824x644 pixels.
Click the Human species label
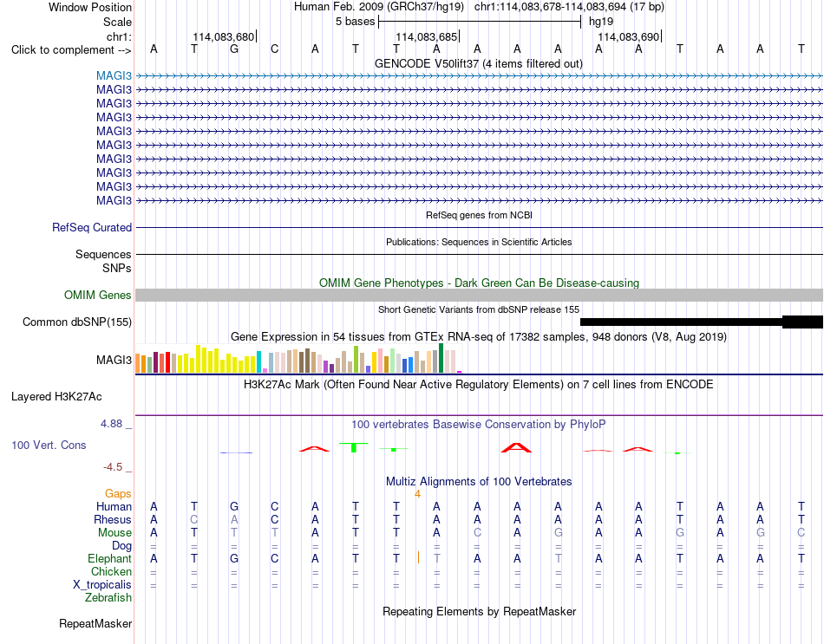point(114,507)
